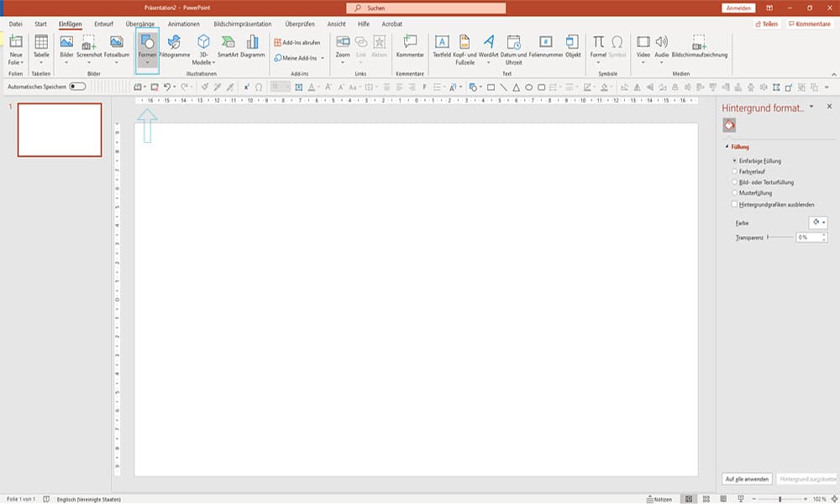Screen dimensions: 840x504
Task: Open the Formen shapes gallery
Action: (x=147, y=50)
